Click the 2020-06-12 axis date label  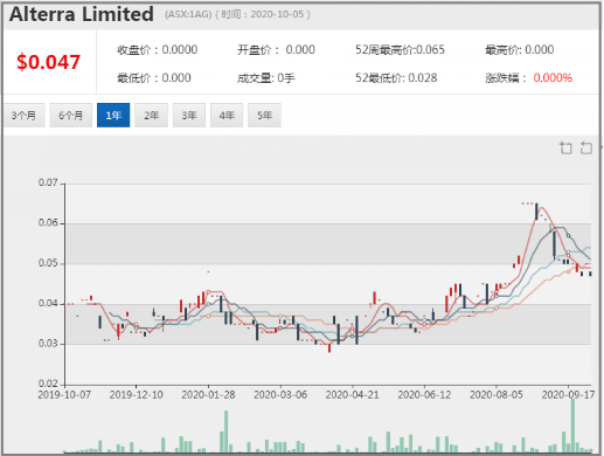(x=424, y=395)
